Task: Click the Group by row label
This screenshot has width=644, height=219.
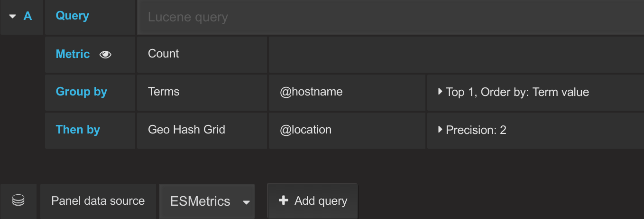Action: pos(81,92)
